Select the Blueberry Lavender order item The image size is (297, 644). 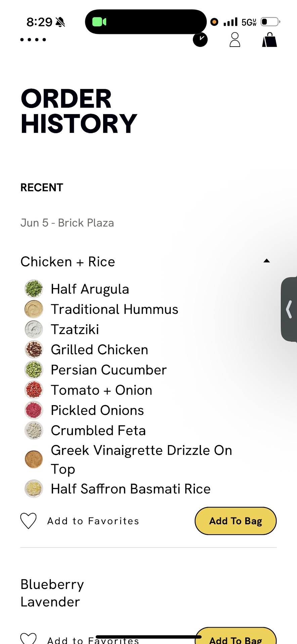coord(52,593)
